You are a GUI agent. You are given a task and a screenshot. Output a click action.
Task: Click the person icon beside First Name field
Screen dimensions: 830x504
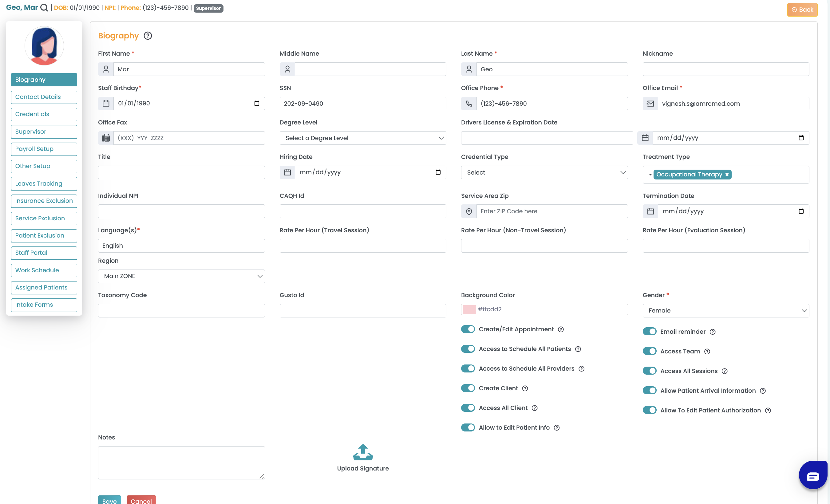click(106, 69)
